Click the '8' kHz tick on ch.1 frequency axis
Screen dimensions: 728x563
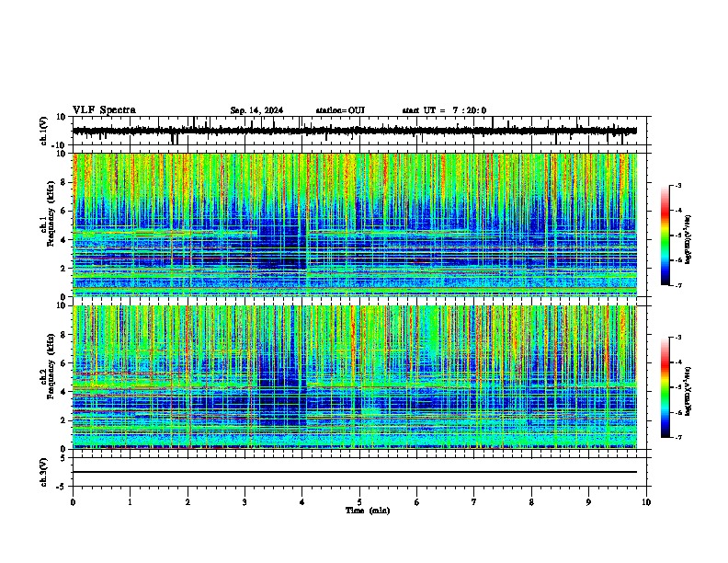pyautogui.click(x=64, y=182)
